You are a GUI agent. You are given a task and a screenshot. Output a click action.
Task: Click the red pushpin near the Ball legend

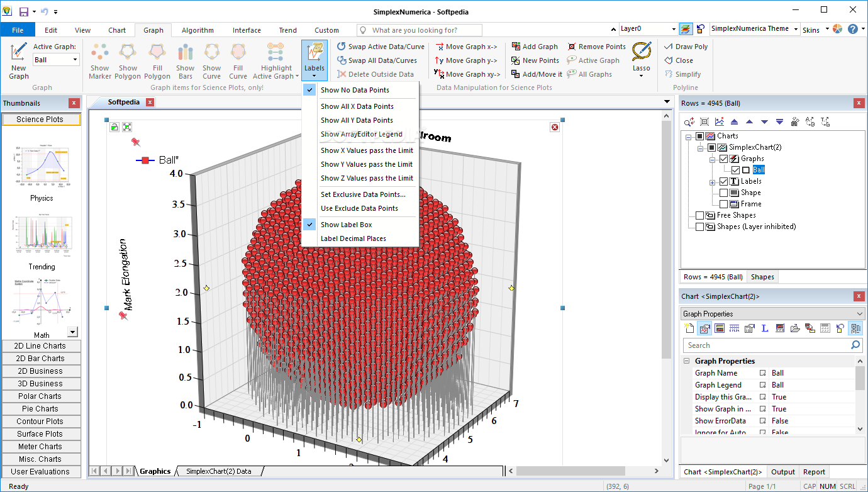135,142
